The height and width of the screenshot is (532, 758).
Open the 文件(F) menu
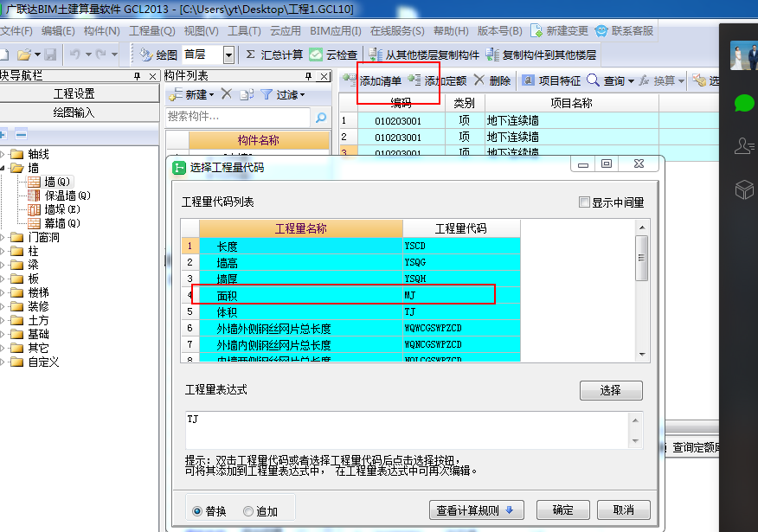16,31
